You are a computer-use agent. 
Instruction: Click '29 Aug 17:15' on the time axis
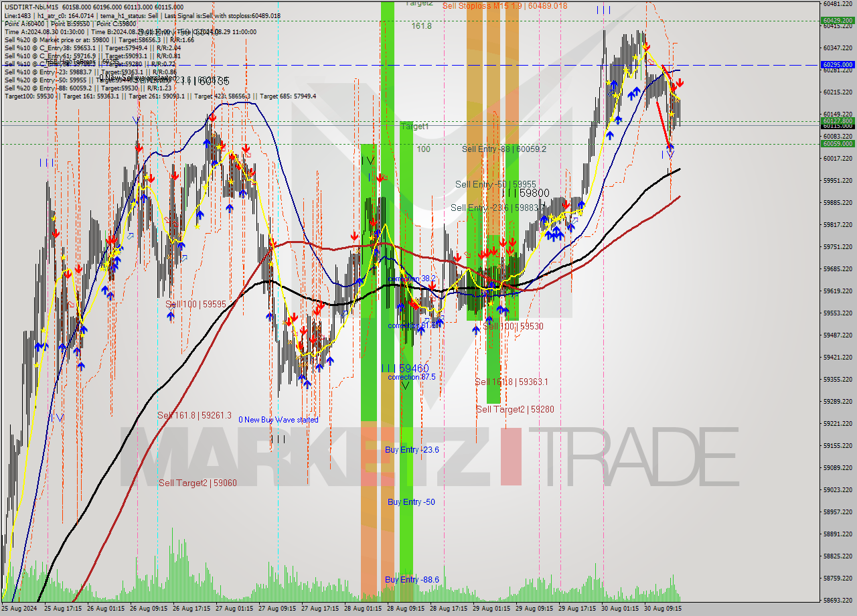coord(577,609)
